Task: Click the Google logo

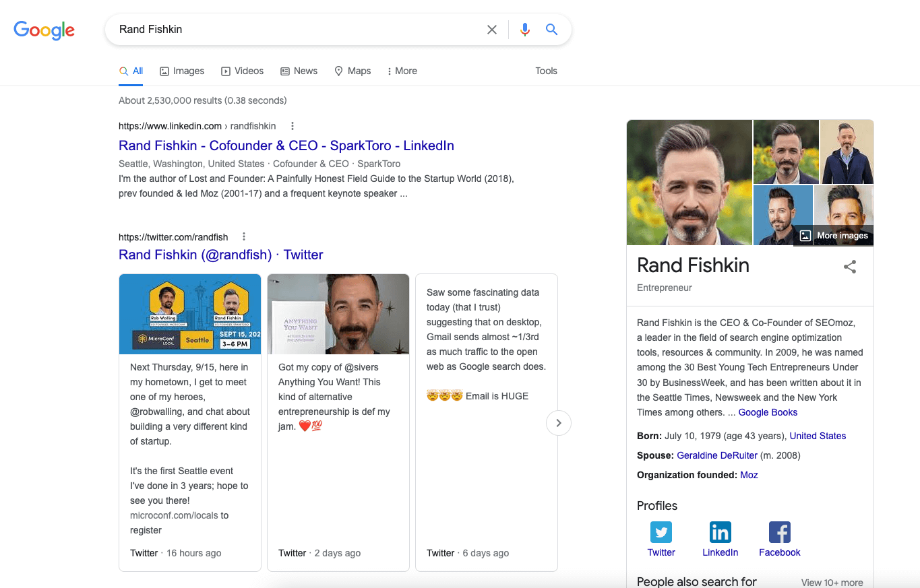Action: click(x=44, y=30)
